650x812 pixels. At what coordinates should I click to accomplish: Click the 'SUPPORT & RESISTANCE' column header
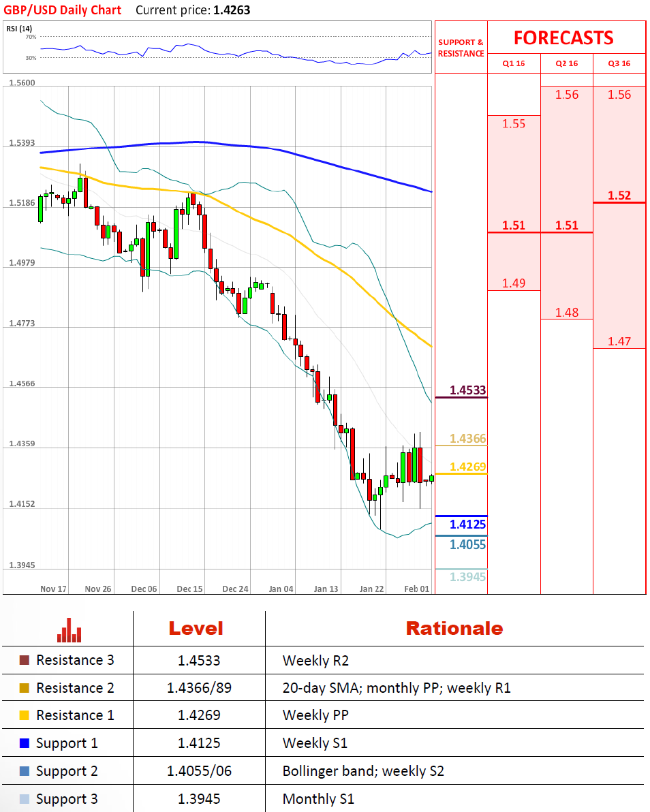click(461, 48)
